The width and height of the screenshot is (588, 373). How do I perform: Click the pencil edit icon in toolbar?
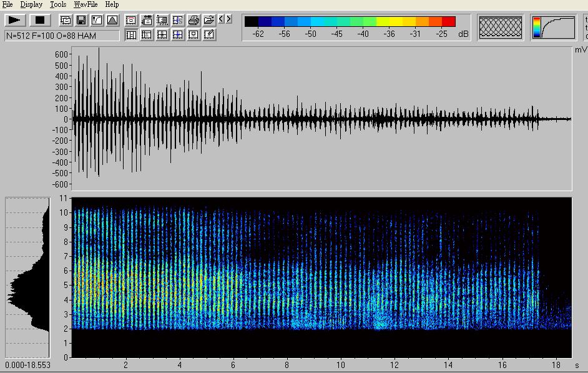(x=209, y=34)
